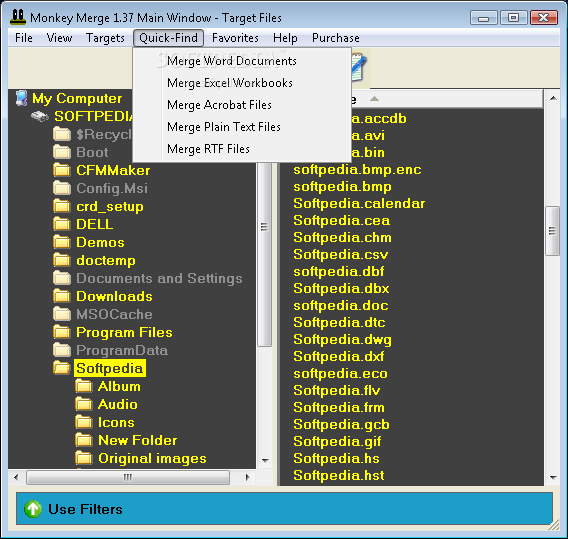568x539 pixels.
Task: Click the file list scroll down arrow
Action: pos(553,478)
